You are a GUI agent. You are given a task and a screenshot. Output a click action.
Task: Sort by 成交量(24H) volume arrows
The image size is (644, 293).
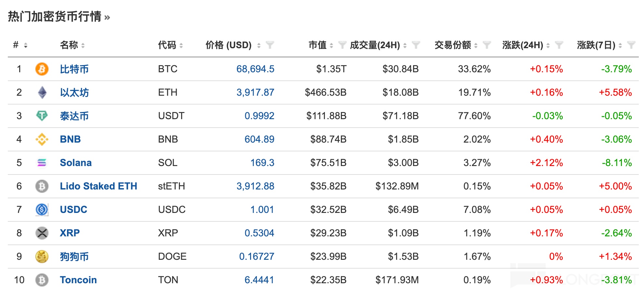(405, 45)
